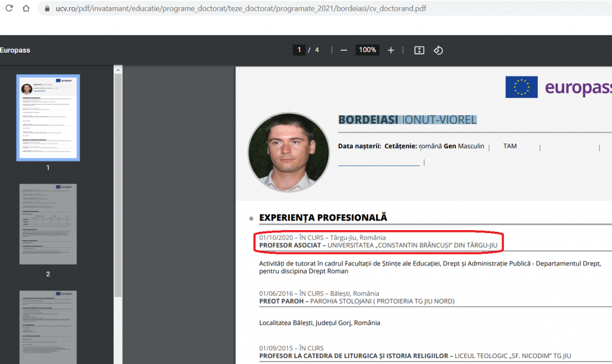Click the Data nașterii label
The image size is (612, 364).
[x=359, y=146]
